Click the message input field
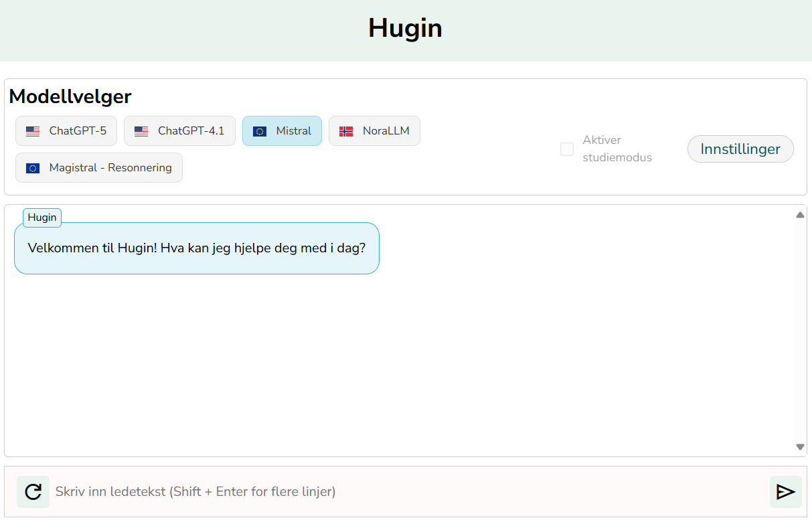Image resolution: width=812 pixels, height=522 pixels. pos(402,491)
